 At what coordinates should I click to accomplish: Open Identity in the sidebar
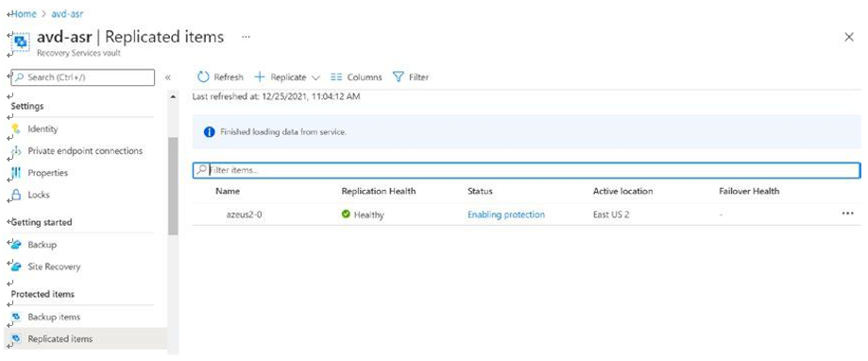(x=43, y=129)
